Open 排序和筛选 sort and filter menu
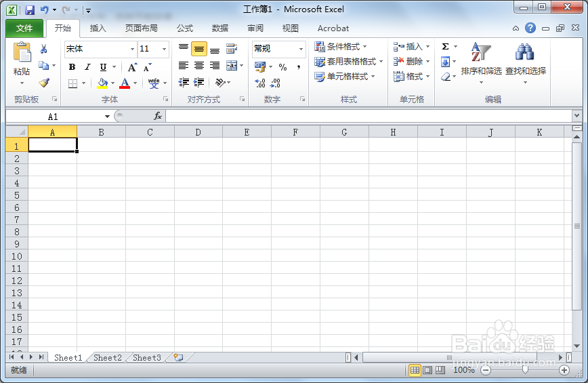The width and height of the screenshot is (588, 383). [481, 62]
